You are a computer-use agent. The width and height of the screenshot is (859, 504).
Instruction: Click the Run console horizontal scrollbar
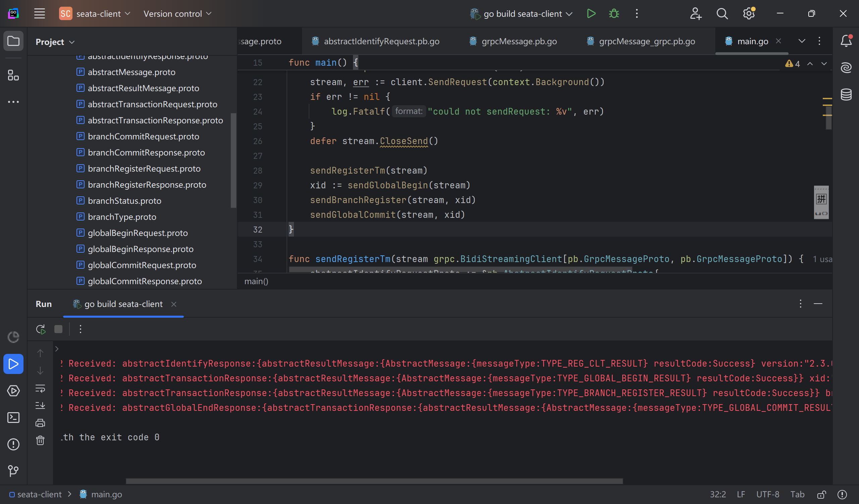374,481
